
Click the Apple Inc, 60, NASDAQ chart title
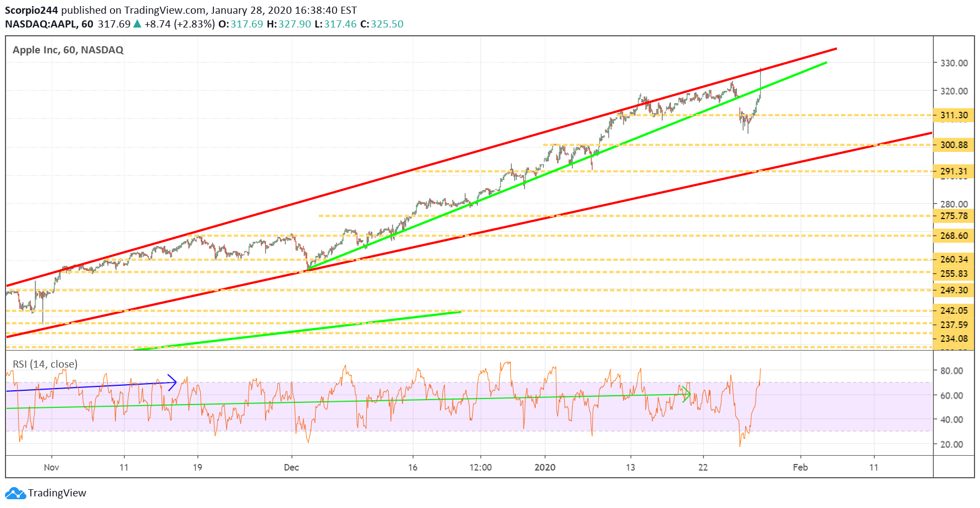(x=68, y=50)
